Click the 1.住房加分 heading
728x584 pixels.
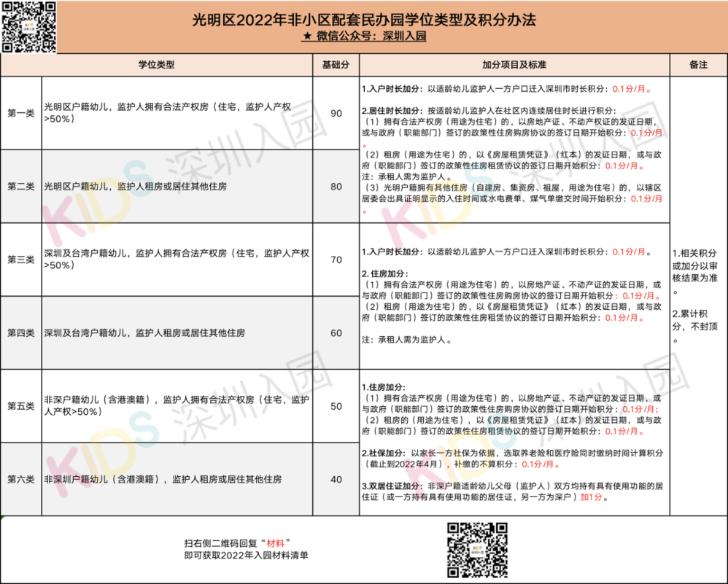click(x=383, y=387)
